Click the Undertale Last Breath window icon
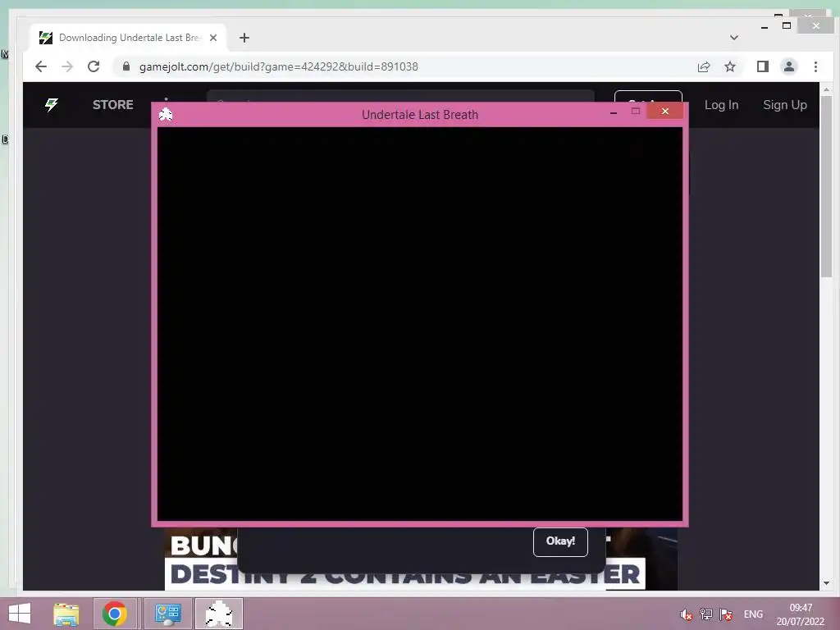840x630 pixels. pos(166,114)
